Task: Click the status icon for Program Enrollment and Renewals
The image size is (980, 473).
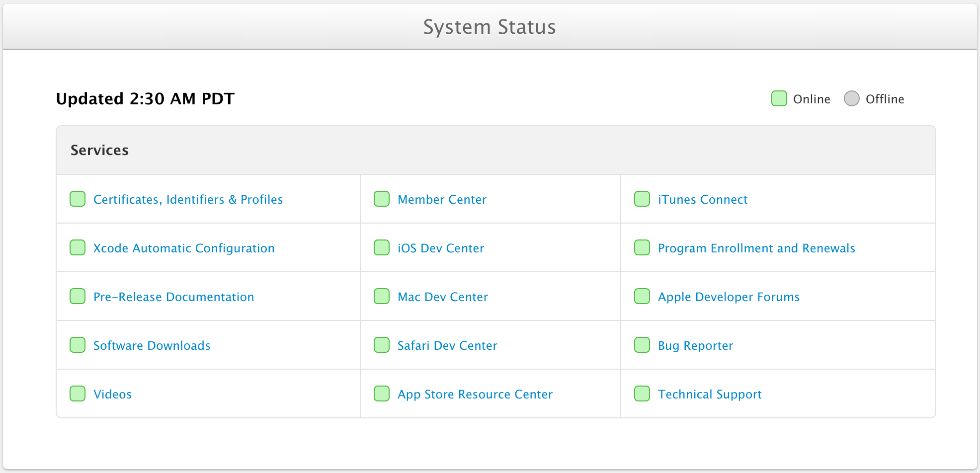Action: tap(642, 247)
